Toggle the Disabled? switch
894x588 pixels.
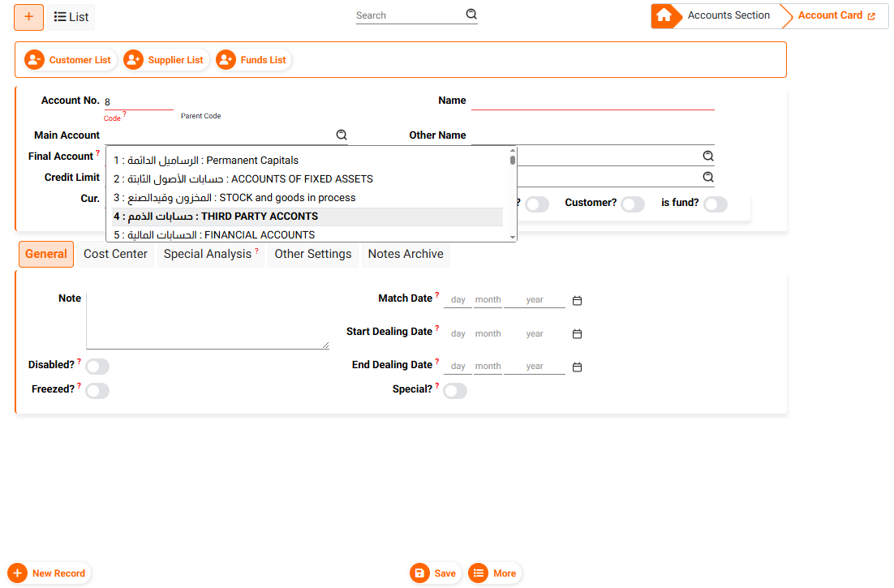(x=97, y=367)
